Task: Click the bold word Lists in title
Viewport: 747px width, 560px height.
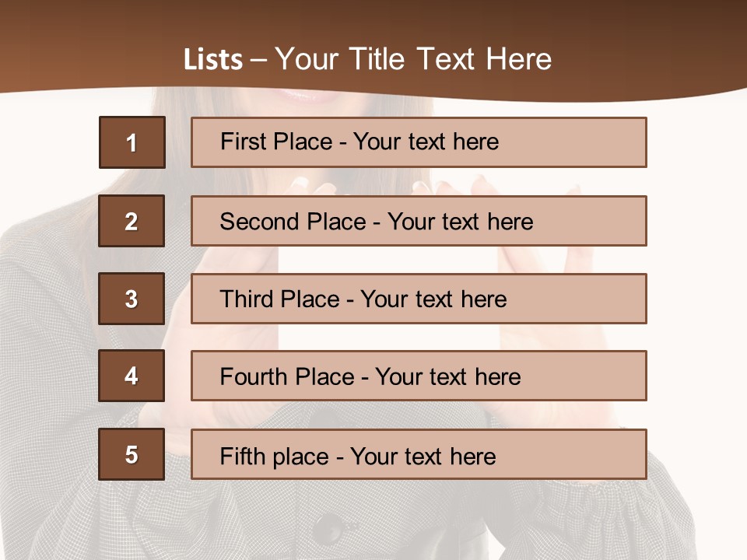Action: (212, 60)
